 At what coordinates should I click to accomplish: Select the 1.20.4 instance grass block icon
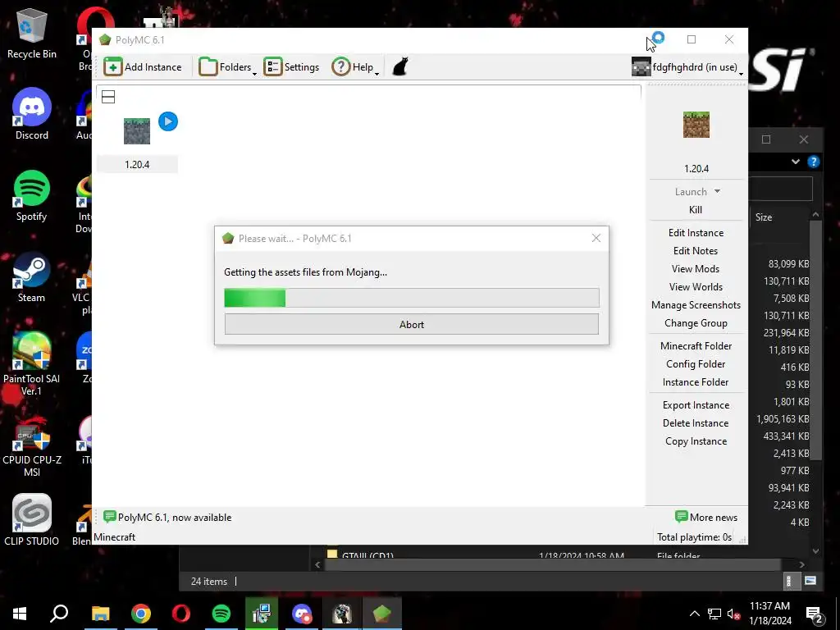137,131
